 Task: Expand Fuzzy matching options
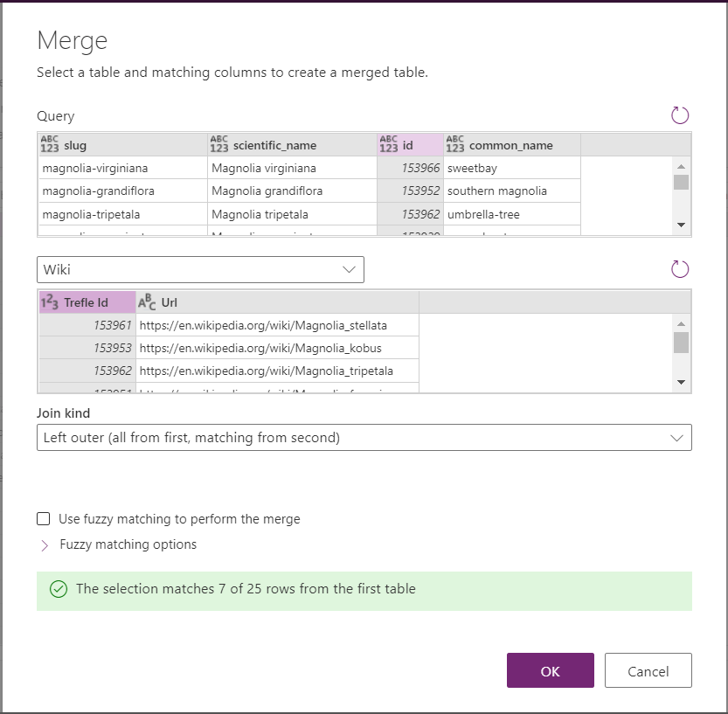click(45, 544)
